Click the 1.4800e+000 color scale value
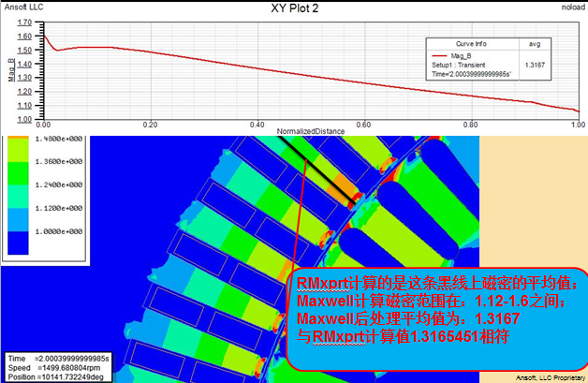The image size is (588, 383). (58, 139)
